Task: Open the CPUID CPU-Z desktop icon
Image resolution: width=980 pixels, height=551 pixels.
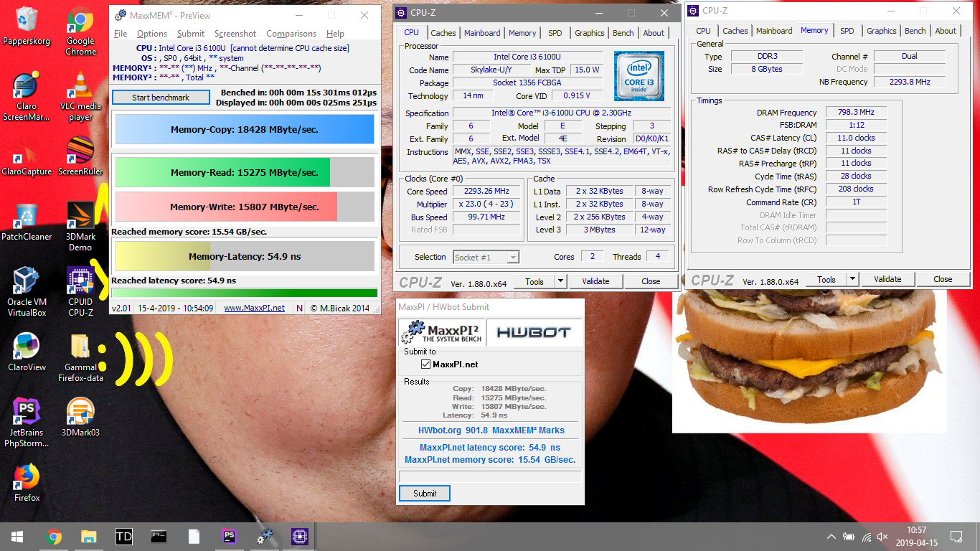Action: pyautogui.click(x=80, y=291)
